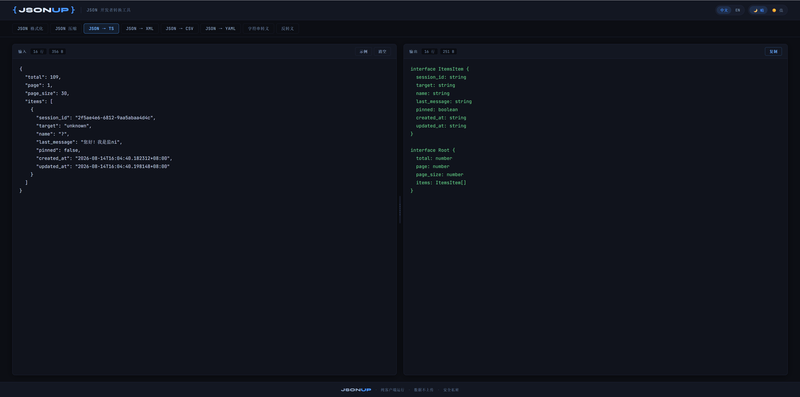Click the splitter handle between the panels
The width and height of the screenshot is (800, 397).
(400, 210)
